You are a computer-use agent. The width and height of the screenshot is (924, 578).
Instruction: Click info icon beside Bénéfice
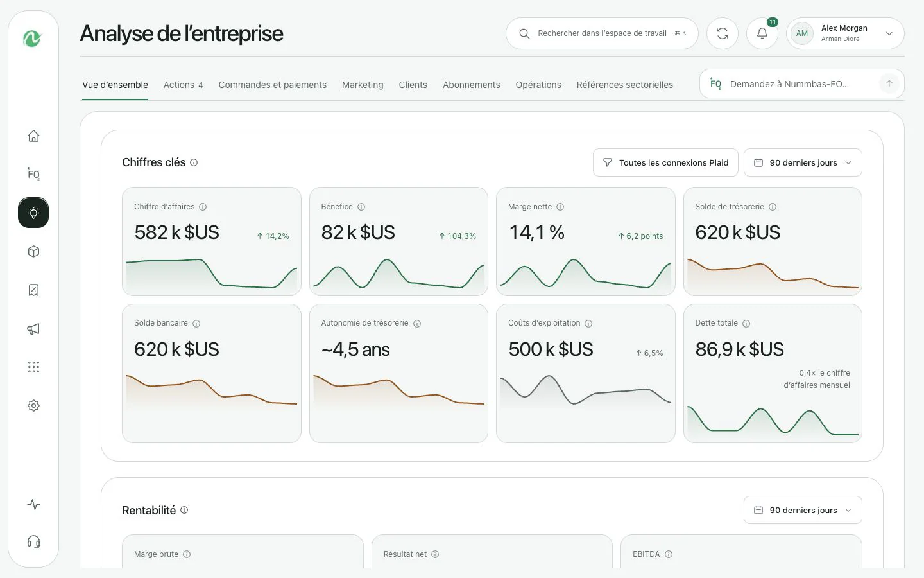361,207
